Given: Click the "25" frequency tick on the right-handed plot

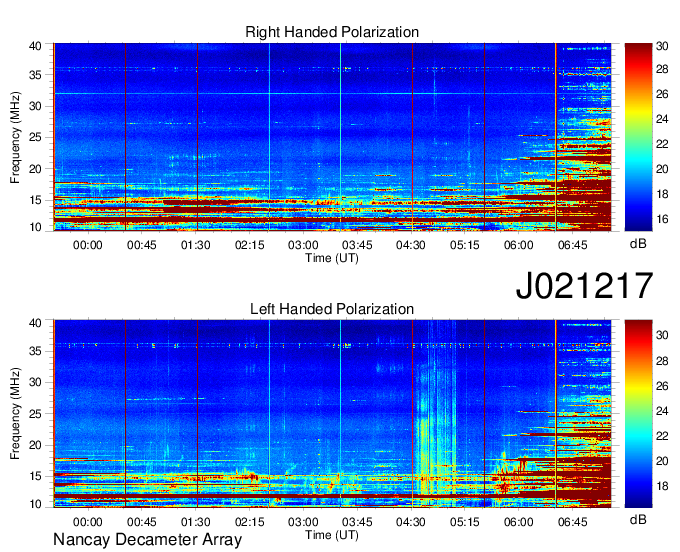Looking at the screenshot, I should (x=35, y=138).
